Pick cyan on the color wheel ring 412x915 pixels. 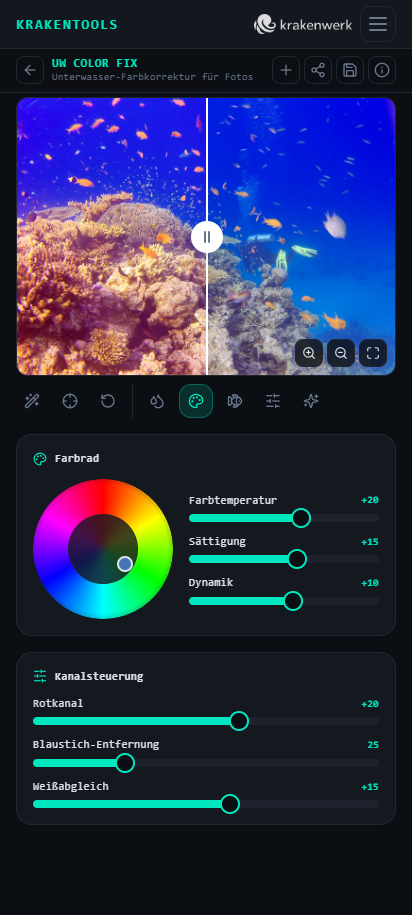(103, 602)
